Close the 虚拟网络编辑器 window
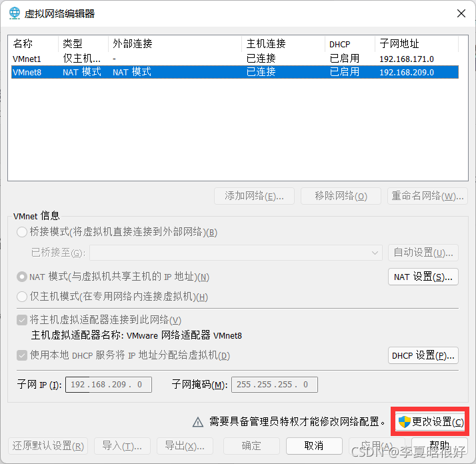Viewport: 476px width, 464px height. [461, 13]
